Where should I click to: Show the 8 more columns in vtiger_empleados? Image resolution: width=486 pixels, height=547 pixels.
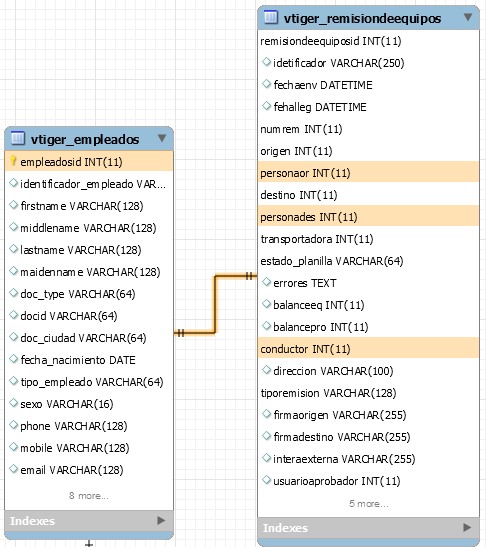pyautogui.click(x=89, y=496)
